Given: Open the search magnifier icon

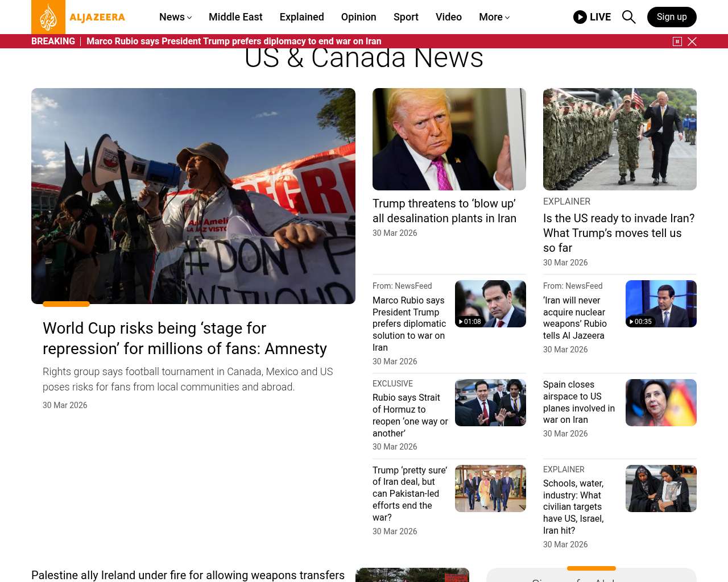Looking at the screenshot, I should point(628,17).
